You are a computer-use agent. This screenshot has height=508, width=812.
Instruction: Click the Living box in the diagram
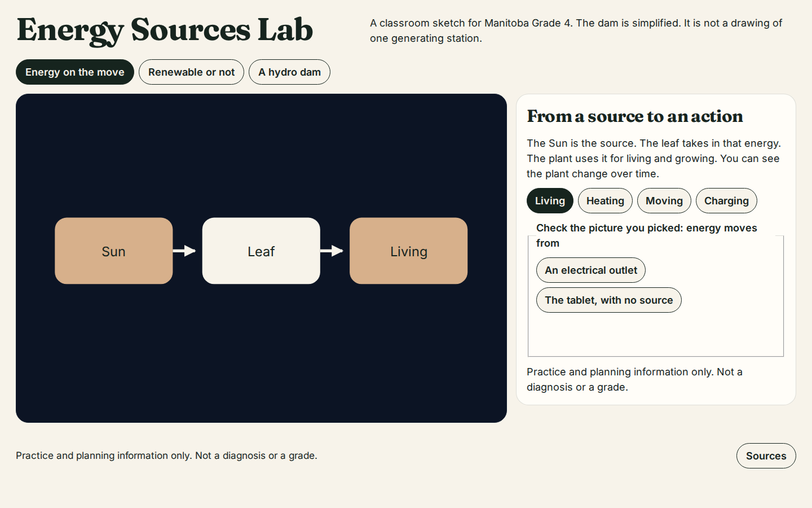point(409,251)
